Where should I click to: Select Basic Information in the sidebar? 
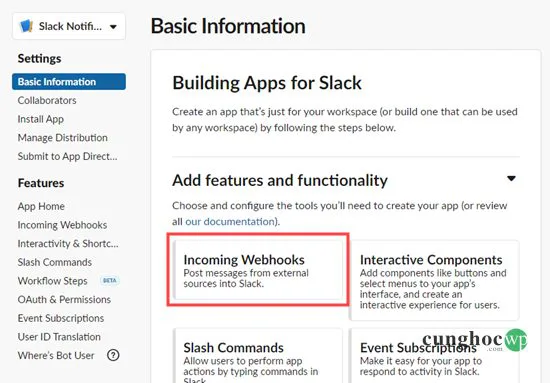[x=69, y=81]
